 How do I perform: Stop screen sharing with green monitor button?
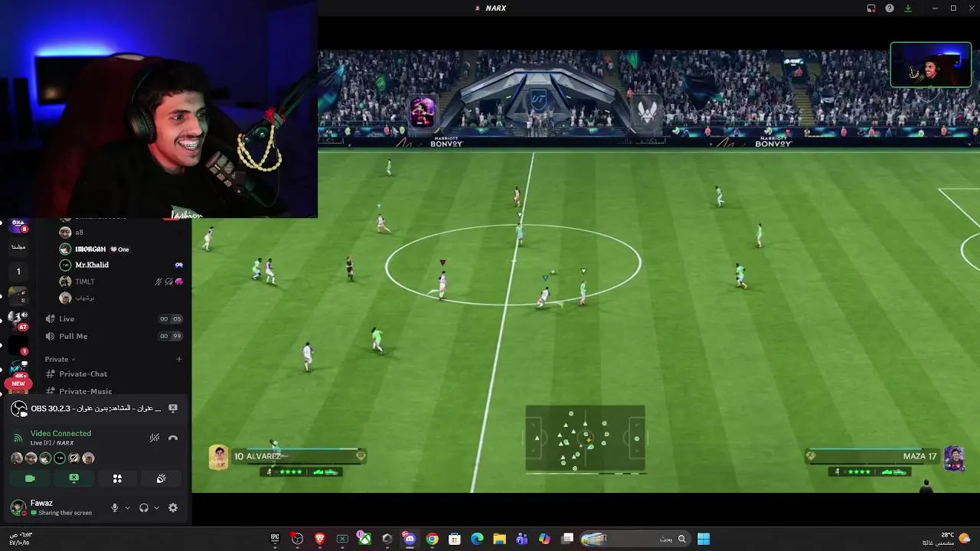pyautogui.click(x=73, y=478)
